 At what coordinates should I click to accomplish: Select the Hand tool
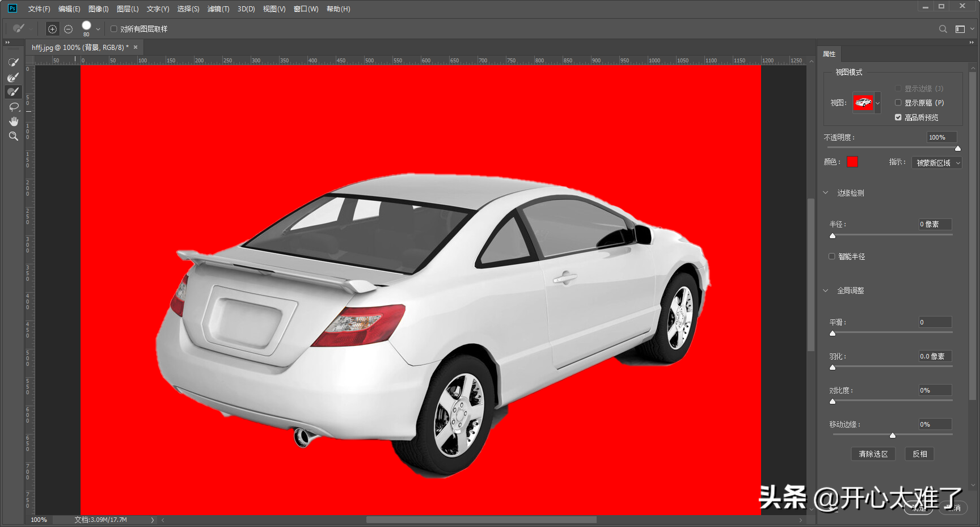click(14, 121)
